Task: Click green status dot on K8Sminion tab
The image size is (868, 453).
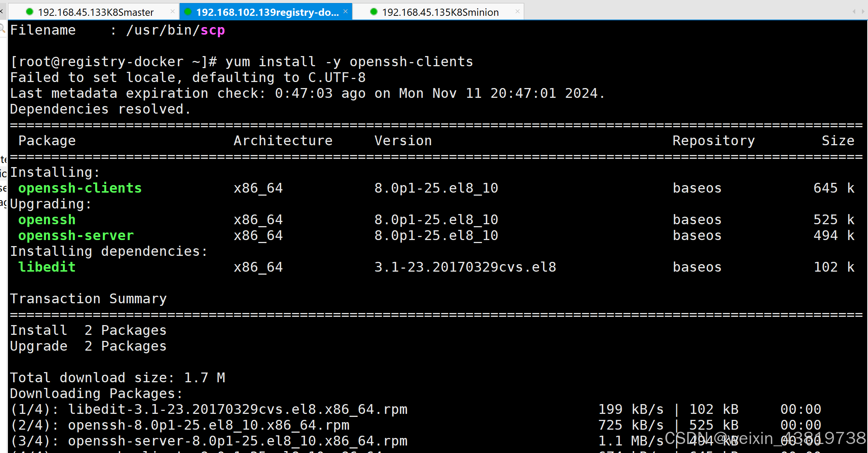Action: click(374, 12)
